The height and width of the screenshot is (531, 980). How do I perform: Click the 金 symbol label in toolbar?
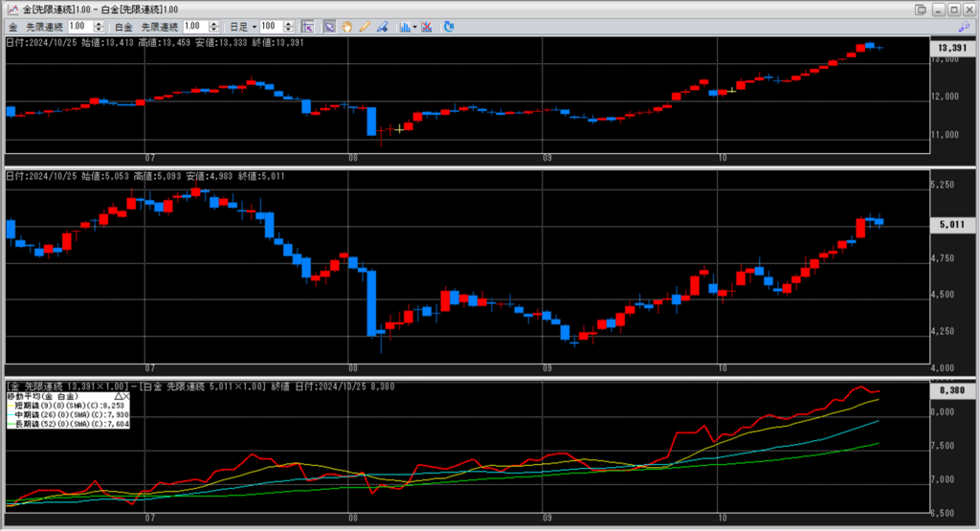[x=12, y=26]
